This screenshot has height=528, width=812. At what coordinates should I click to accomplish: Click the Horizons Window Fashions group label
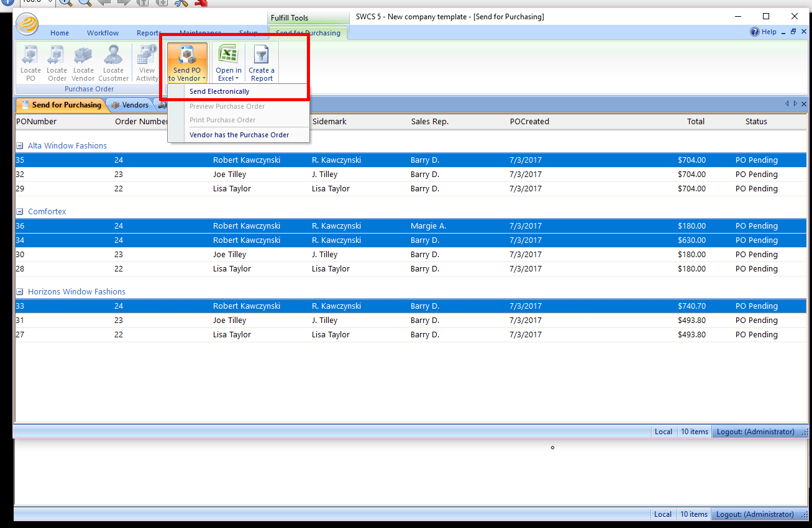point(76,292)
